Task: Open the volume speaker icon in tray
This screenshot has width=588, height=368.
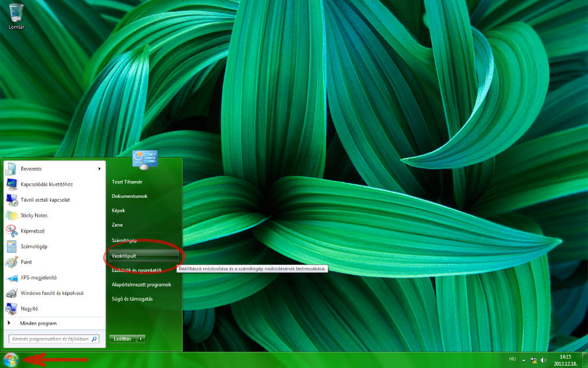Action: 543,361
